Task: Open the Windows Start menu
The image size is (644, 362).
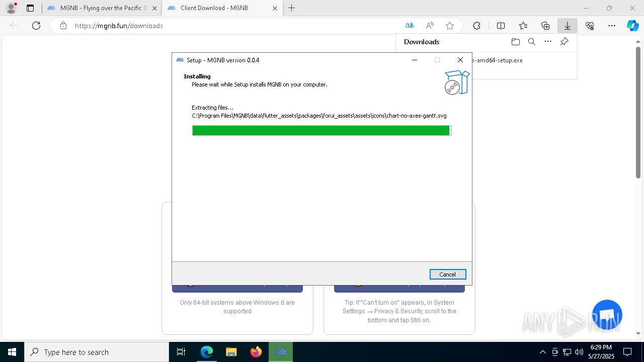Action: click(x=12, y=352)
